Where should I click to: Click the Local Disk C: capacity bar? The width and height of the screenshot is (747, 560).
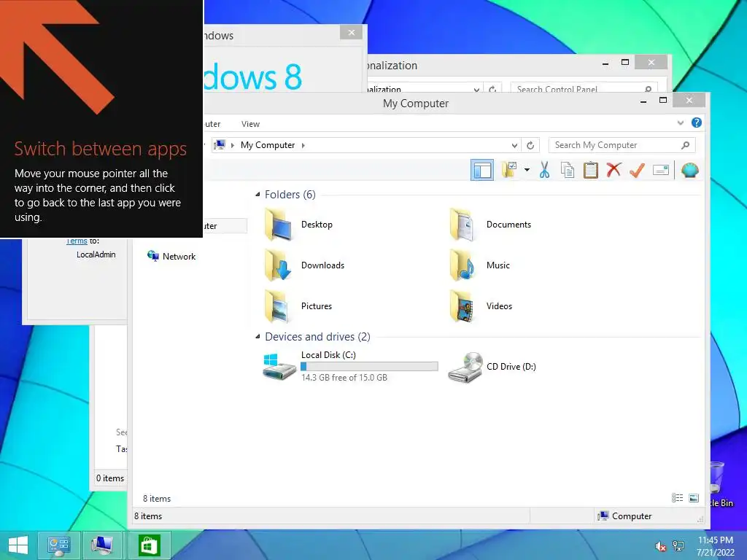coord(369,366)
